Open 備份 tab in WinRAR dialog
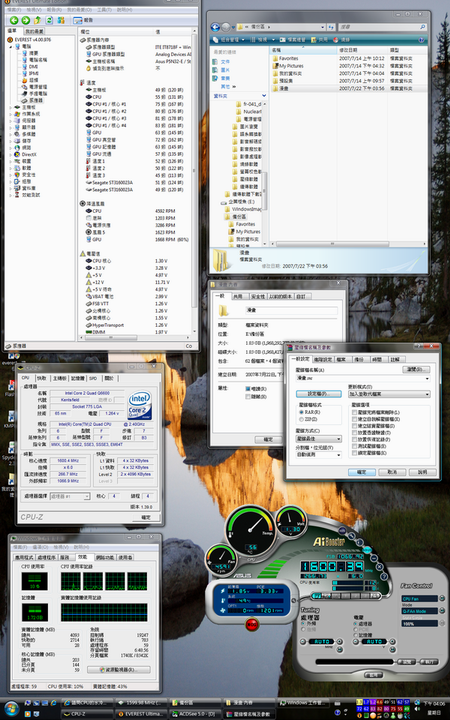 tap(359, 359)
